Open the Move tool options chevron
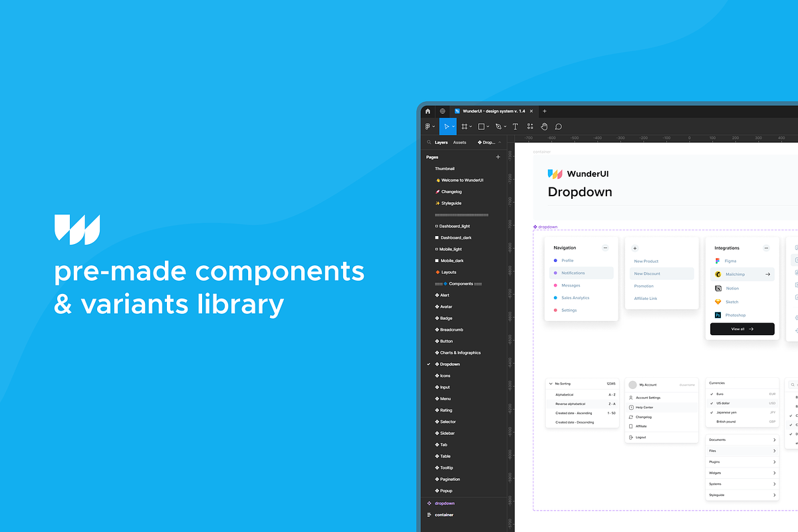The width and height of the screenshot is (798, 532). coord(454,126)
